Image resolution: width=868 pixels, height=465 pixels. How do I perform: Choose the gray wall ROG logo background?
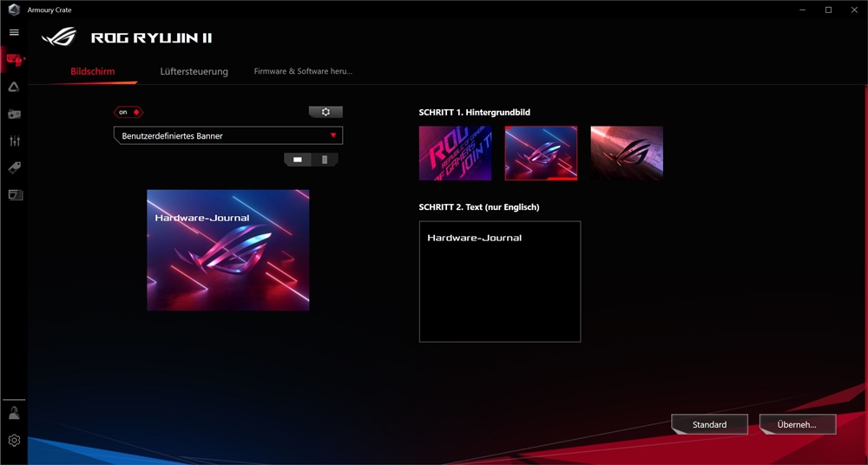[x=627, y=154]
